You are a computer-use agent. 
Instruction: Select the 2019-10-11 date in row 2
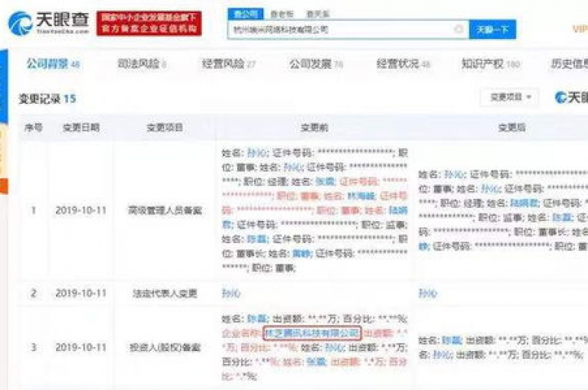coord(81,294)
